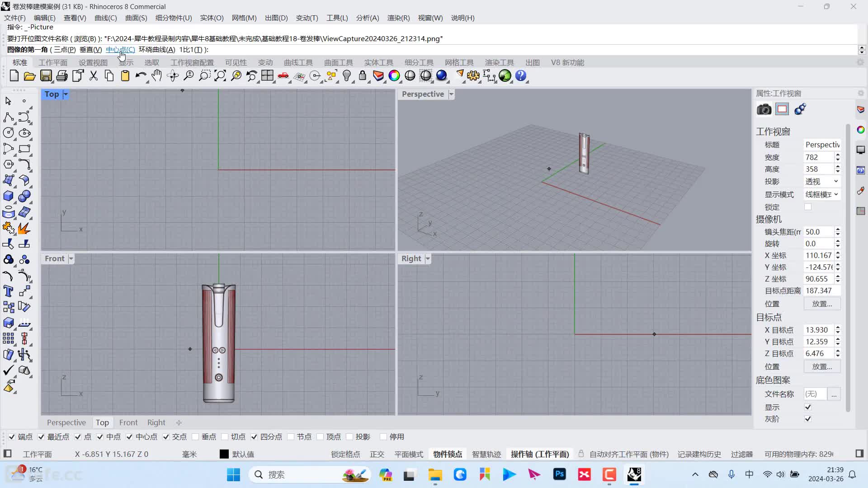
Task: Switch to the 曲面工具 toolbar tab
Action: (x=339, y=62)
